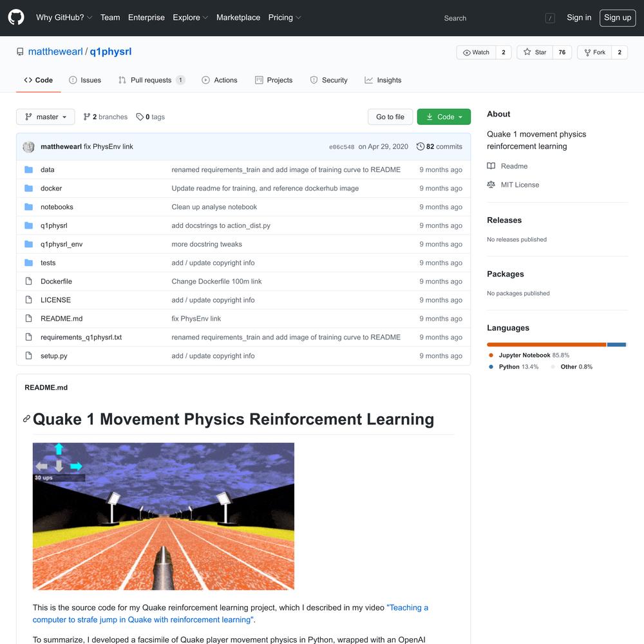644x644 pixels.
Task: Open the Teaching a computer video link
Action: click(x=230, y=614)
